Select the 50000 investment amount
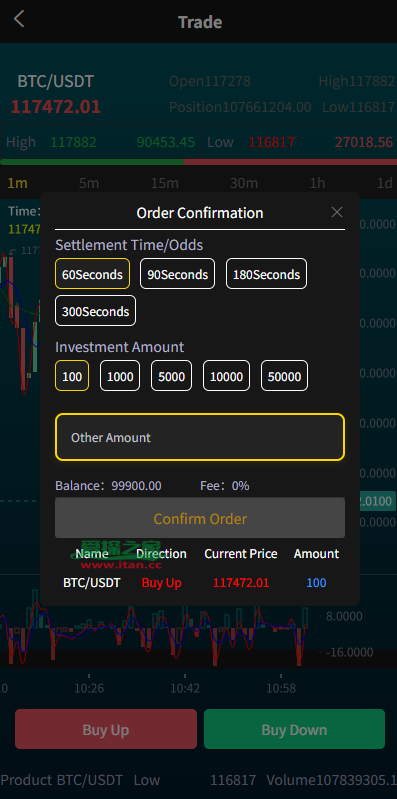The height and width of the screenshot is (799, 397). [284, 376]
